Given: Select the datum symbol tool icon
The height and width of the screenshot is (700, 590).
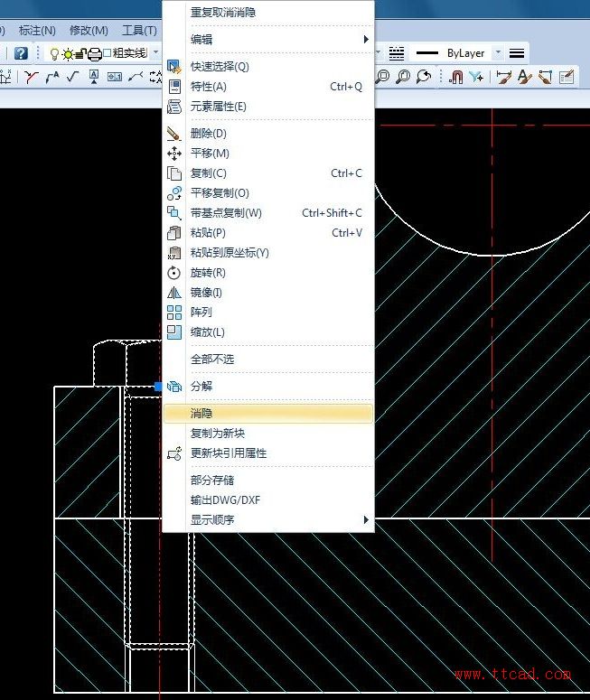Looking at the screenshot, I should click(x=93, y=78).
